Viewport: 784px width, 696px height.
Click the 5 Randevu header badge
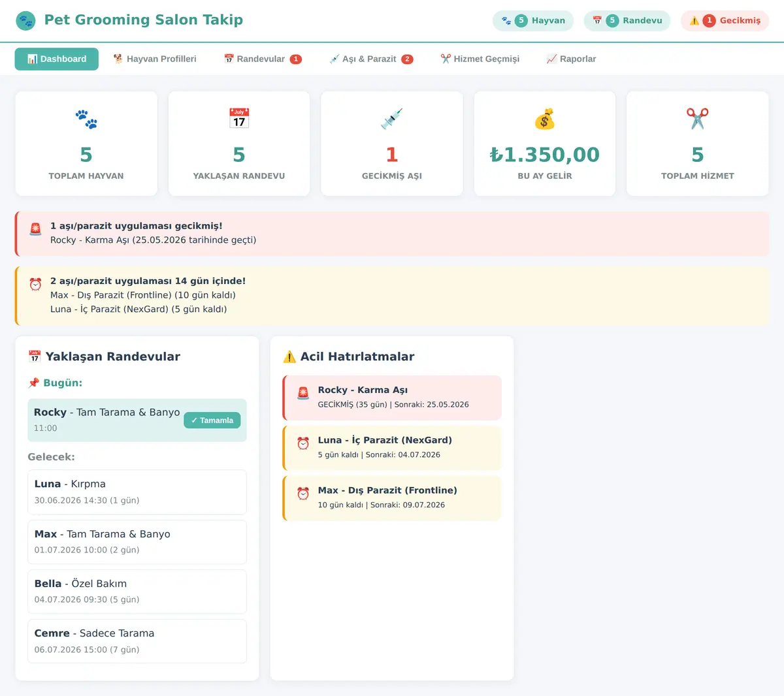[627, 21]
